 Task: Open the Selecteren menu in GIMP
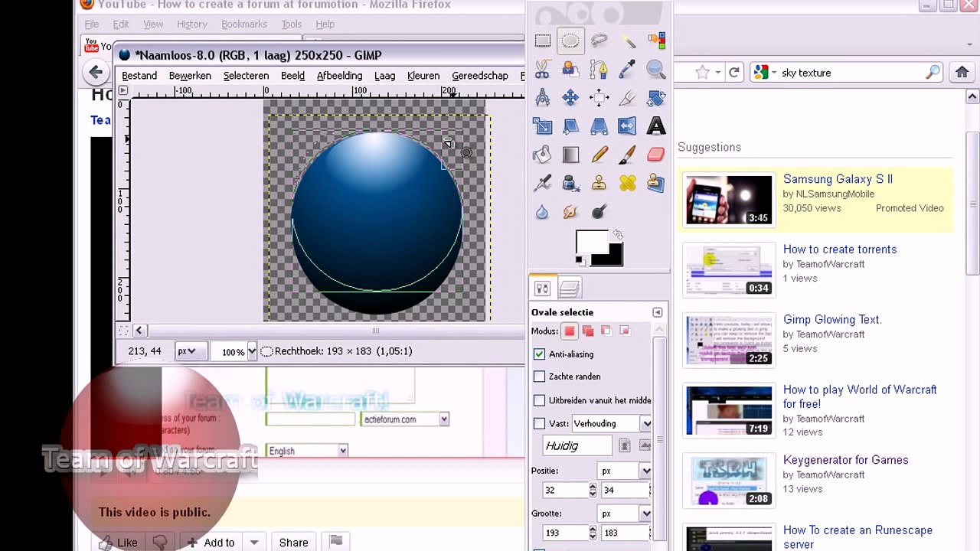coord(246,76)
